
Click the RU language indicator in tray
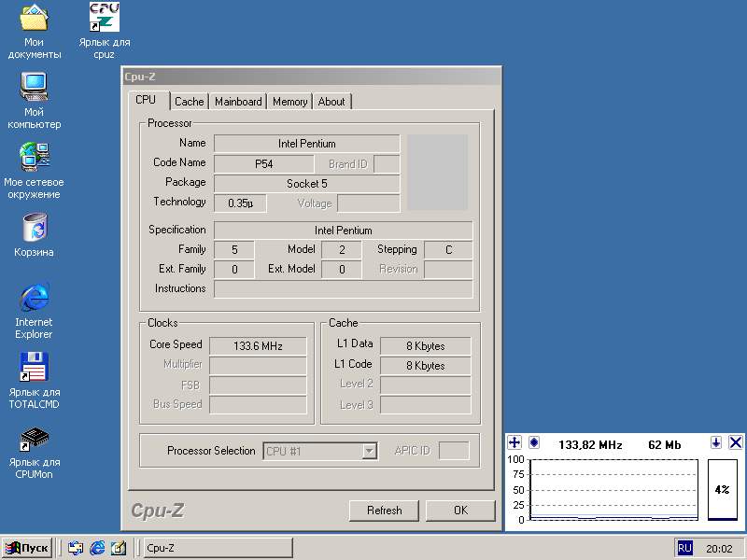click(684, 549)
